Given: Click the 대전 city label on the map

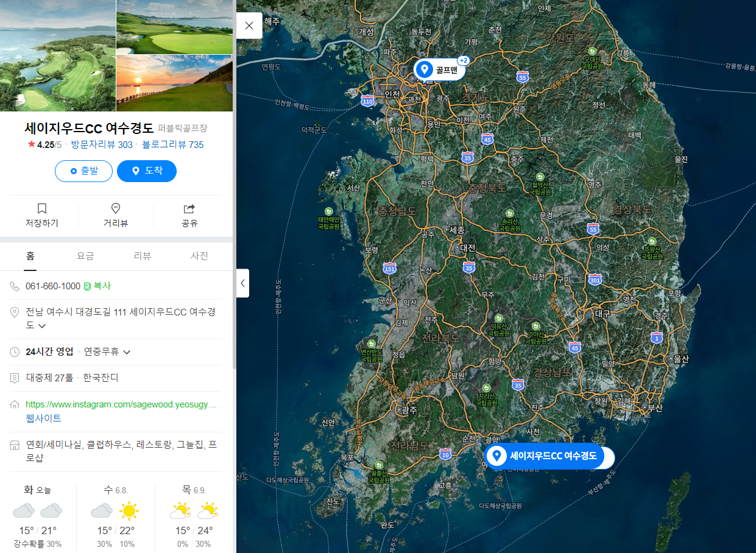Looking at the screenshot, I should [x=467, y=248].
